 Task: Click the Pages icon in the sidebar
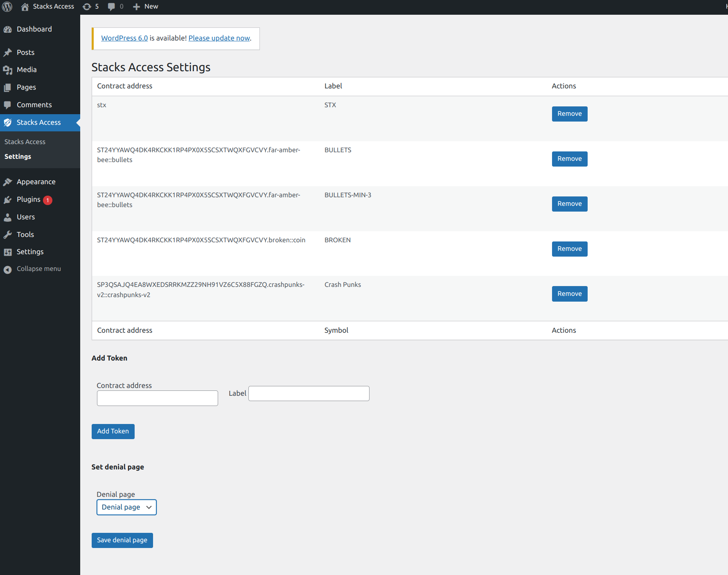pos(8,88)
